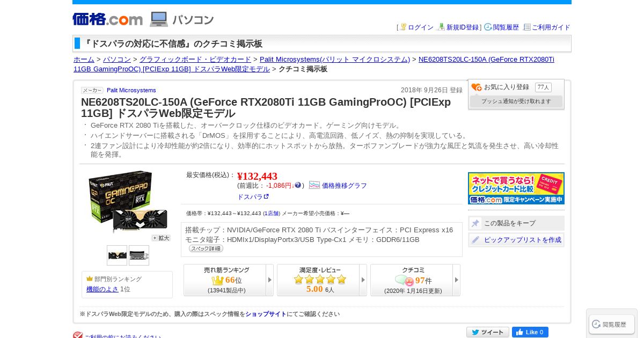Click the five-star rating icons
The height and width of the screenshot is (338, 644).
[320, 279]
